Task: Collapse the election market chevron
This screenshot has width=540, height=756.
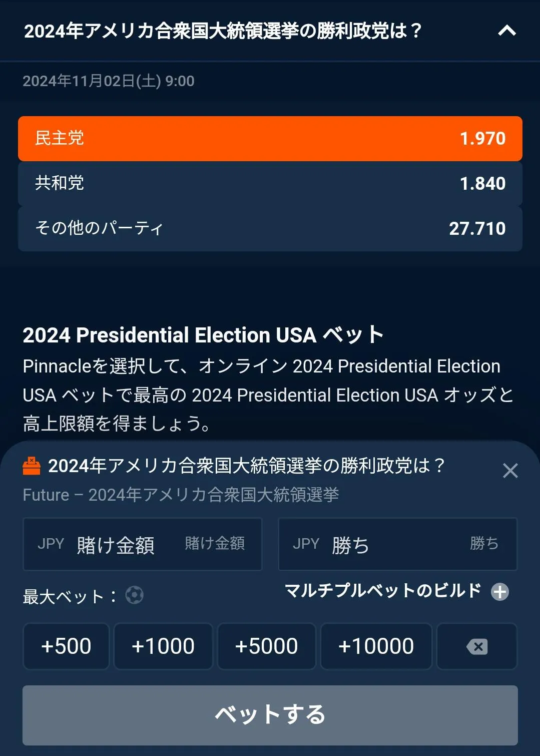Action: click(x=506, y=31)
